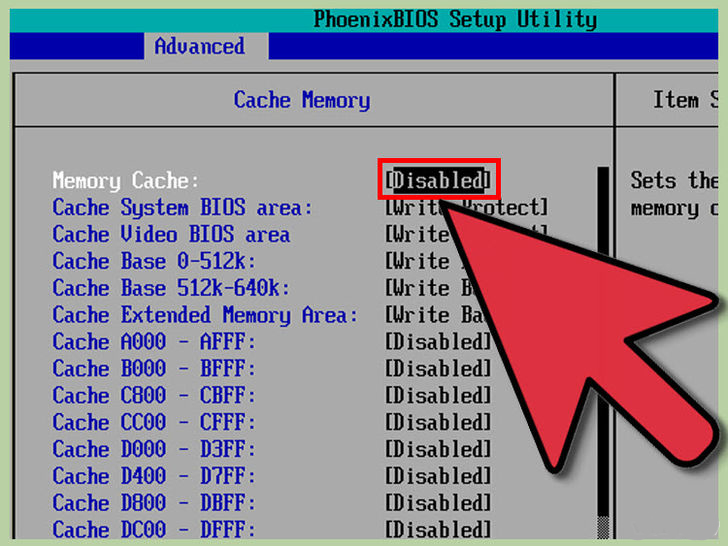
Task: Select Cache Video BIOS area label
Action: coord(171,234)
